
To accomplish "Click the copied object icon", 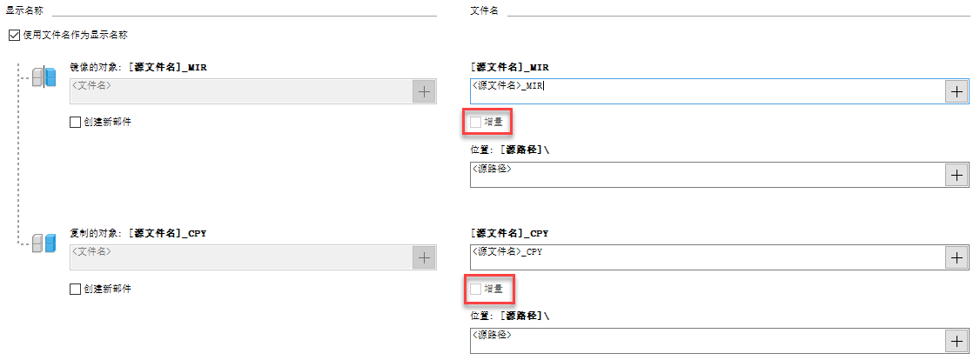I will click(x=44, y=244).
